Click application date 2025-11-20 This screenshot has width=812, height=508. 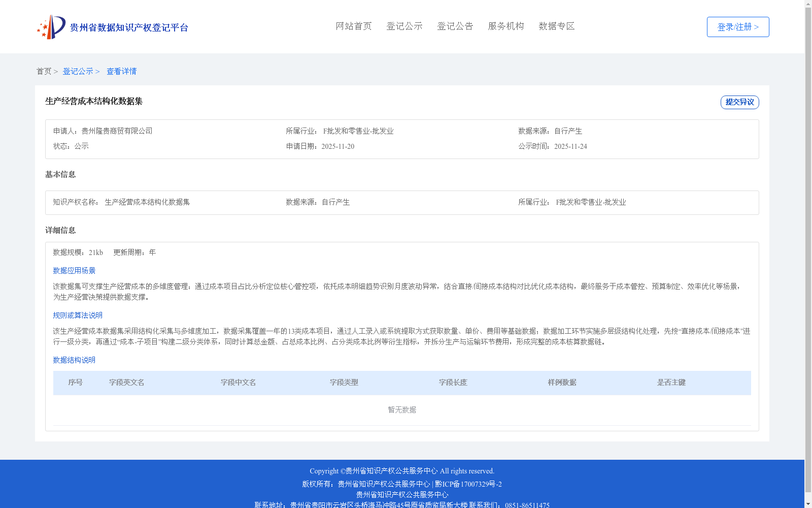(x=338, y=146)
